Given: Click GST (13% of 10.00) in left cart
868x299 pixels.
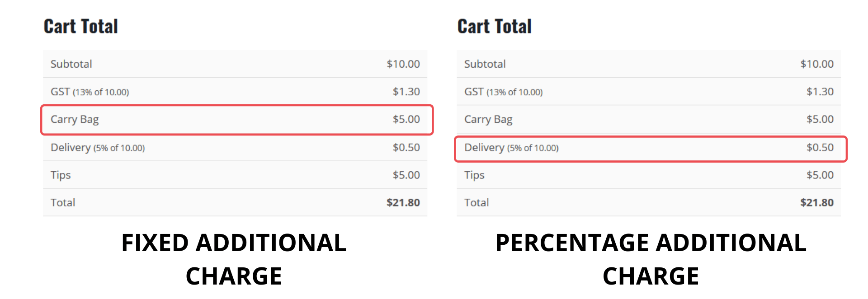Looking at the screenshot, I should coord(90,92).
